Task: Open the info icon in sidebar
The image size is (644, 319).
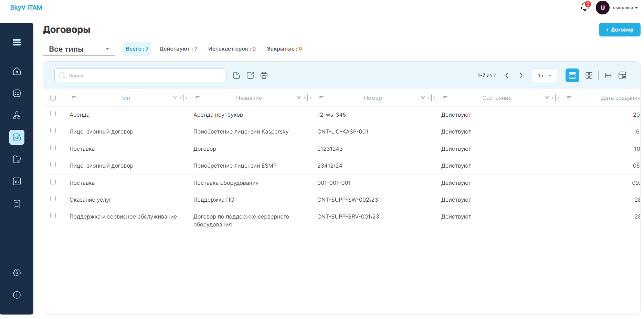Action: 17,295
